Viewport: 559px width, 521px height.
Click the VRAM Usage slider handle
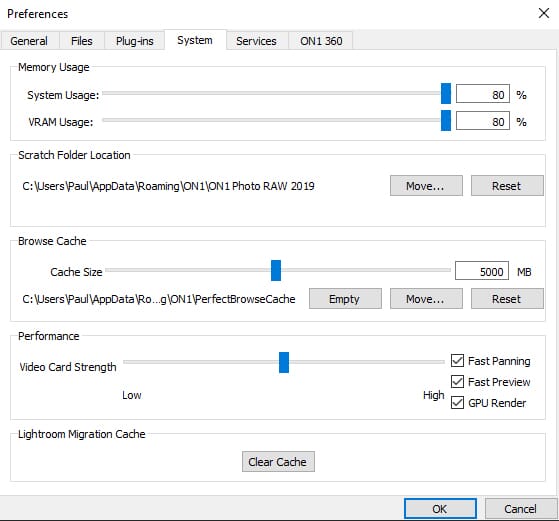pyautogui.click(x=446, y=121)
